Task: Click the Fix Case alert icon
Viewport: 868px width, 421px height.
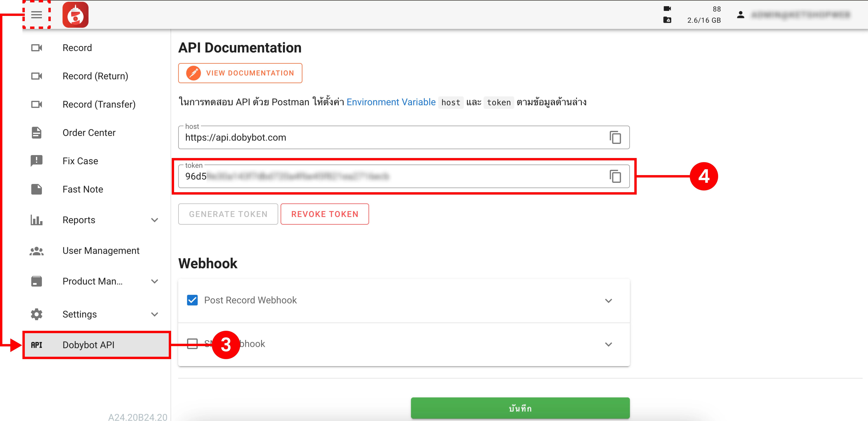Action: [37, 161]
